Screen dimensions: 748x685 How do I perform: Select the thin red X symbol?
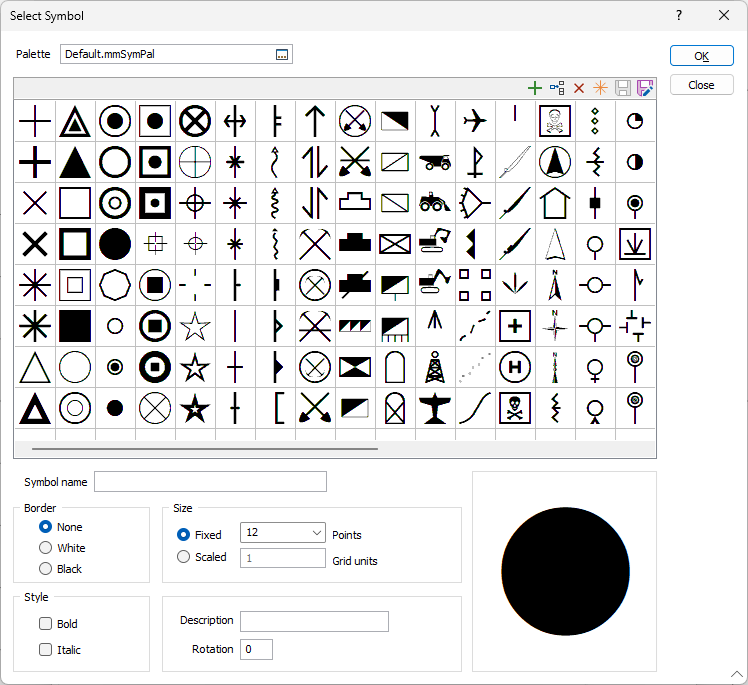point(35,203)
